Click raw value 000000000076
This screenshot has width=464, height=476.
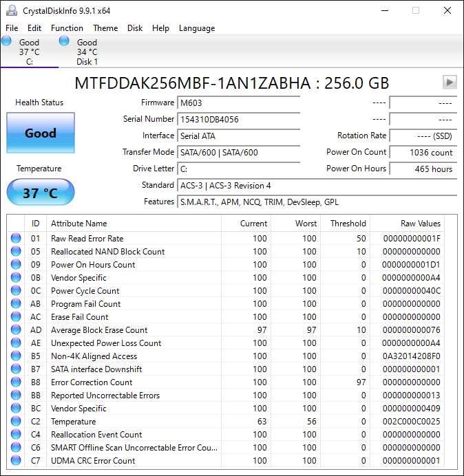pos(411,329)
